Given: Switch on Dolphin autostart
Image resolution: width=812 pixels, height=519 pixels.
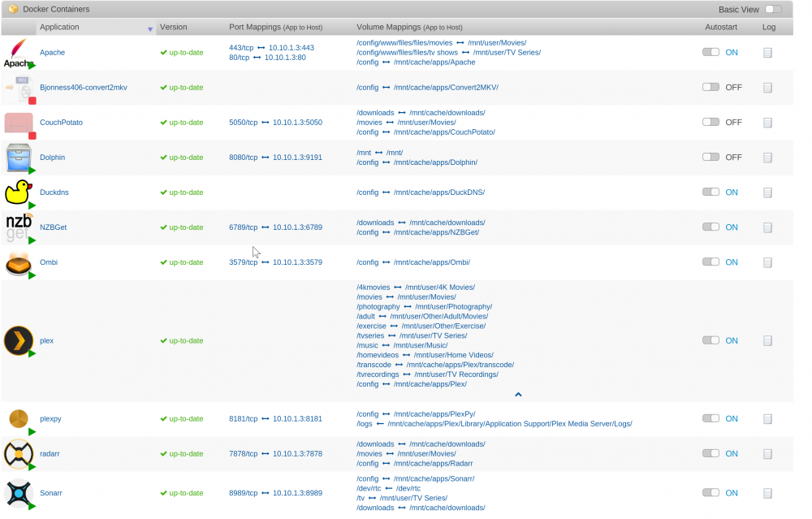Looking at the screenshot, I should tap(710, 157).
